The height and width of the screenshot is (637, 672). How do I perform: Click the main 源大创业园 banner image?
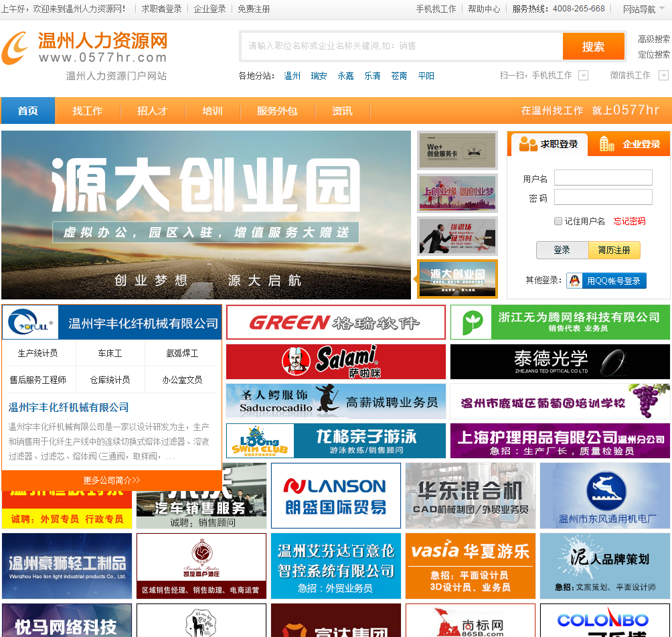click(206, 215)
